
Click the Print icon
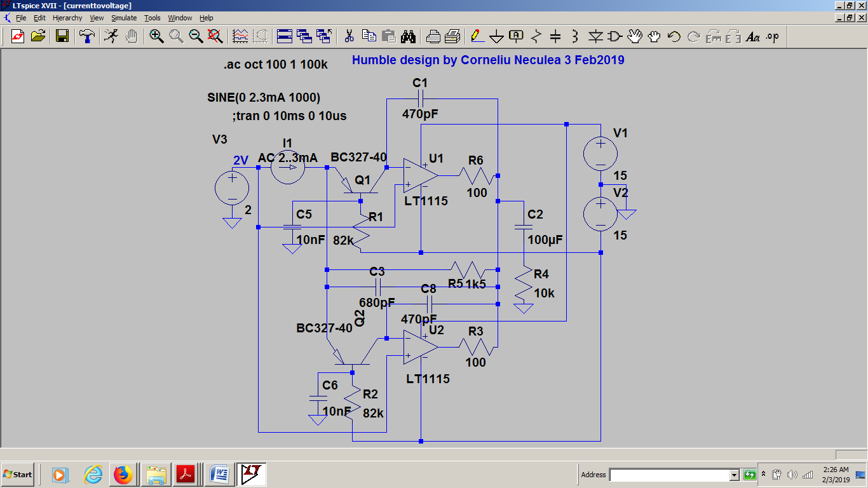452,36
